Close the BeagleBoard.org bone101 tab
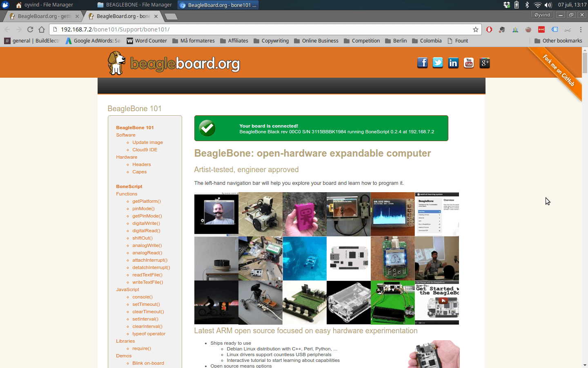The width and height of the screenshot is (588, 368). coord(156,16)
